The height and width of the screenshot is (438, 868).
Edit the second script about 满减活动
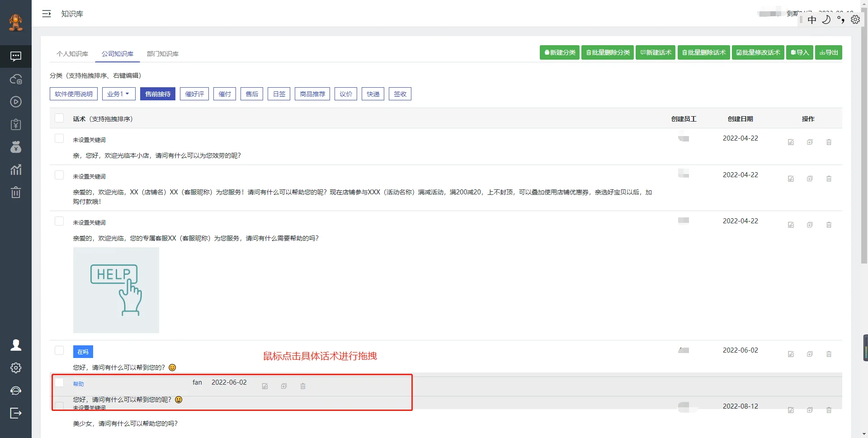791,179
